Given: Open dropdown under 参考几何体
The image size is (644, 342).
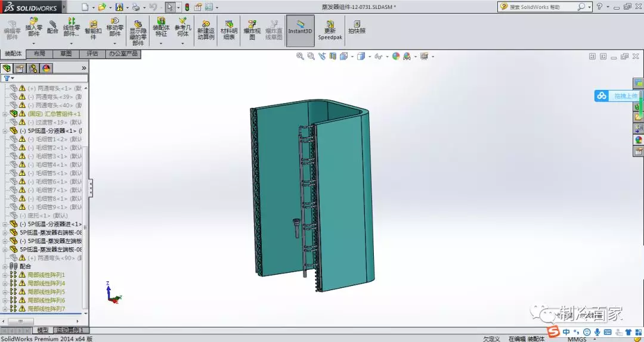Looking at the screenshot, I should point(183,43).
